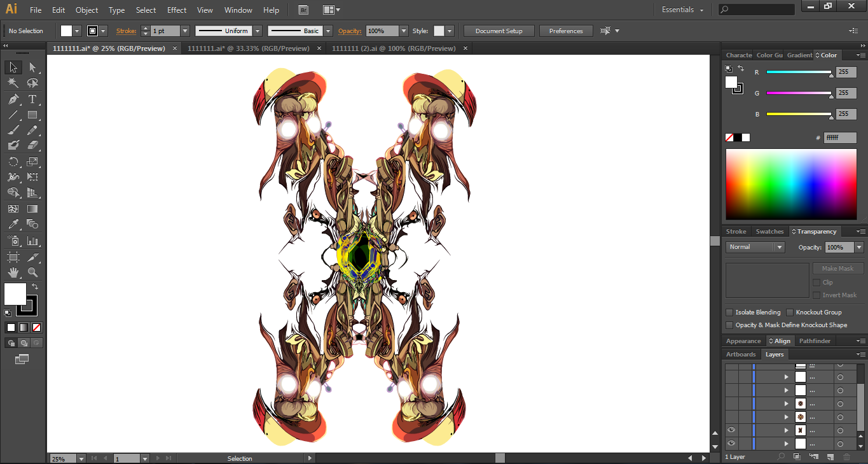868x464 pixels.
Task: Select the Direct Selection tool
Action: [x=32, y=67]
